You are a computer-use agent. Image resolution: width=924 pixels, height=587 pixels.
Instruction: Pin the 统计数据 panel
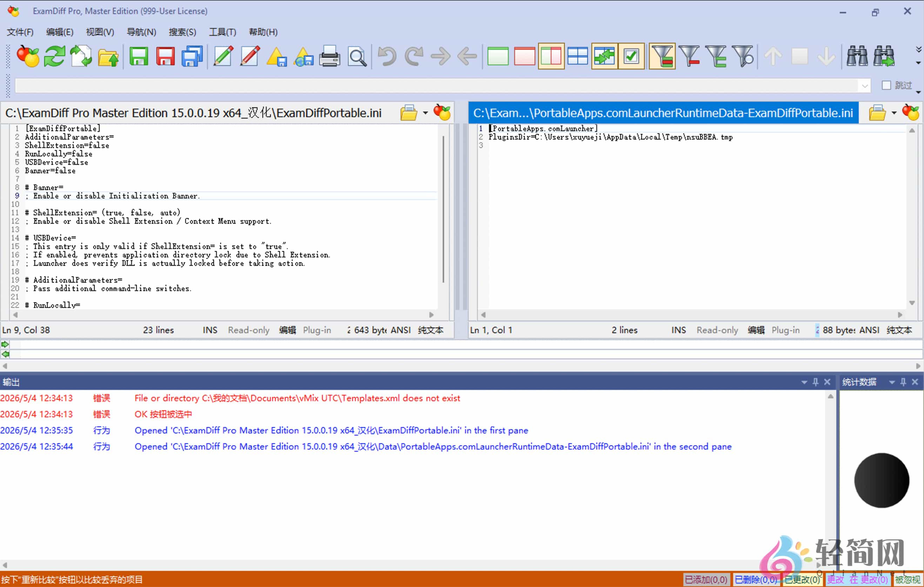click(903, 382)
